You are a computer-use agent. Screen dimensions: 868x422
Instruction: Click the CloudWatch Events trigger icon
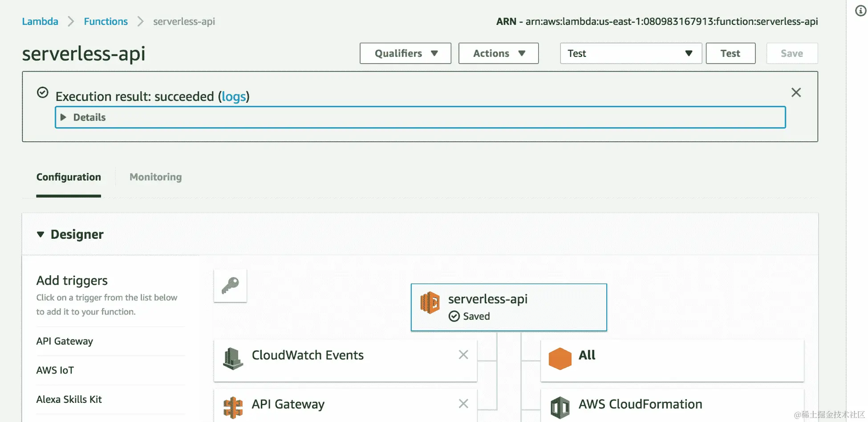coord(233,359)
